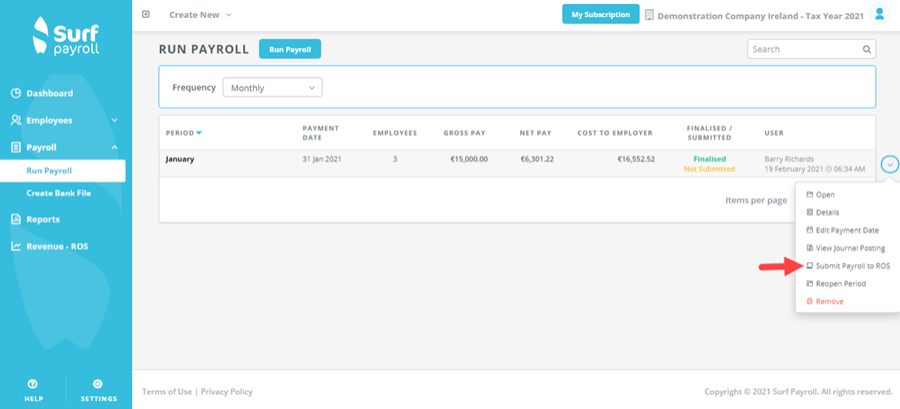Choose Reopen Period in the menu

coord(841,283)
